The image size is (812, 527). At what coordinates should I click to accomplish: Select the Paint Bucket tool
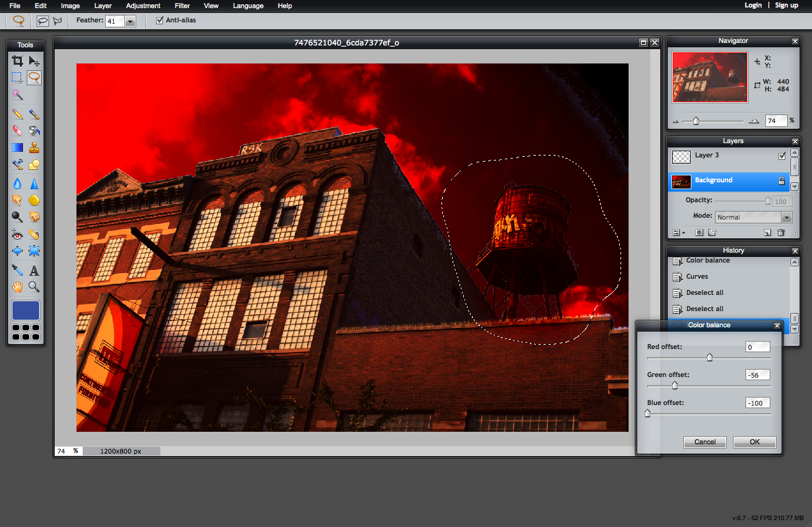pyautogui.click(x=34, y=131)
